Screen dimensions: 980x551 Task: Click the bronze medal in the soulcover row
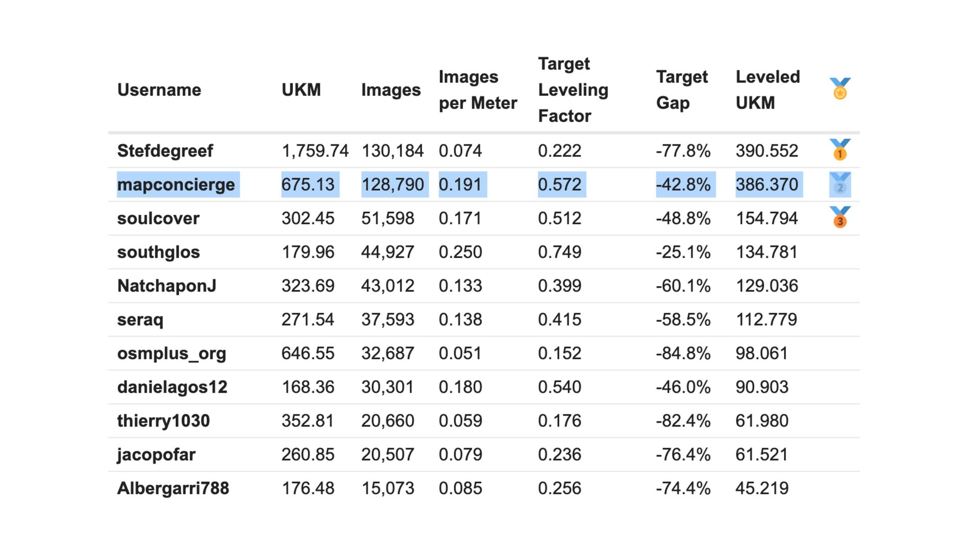(840, 218)
